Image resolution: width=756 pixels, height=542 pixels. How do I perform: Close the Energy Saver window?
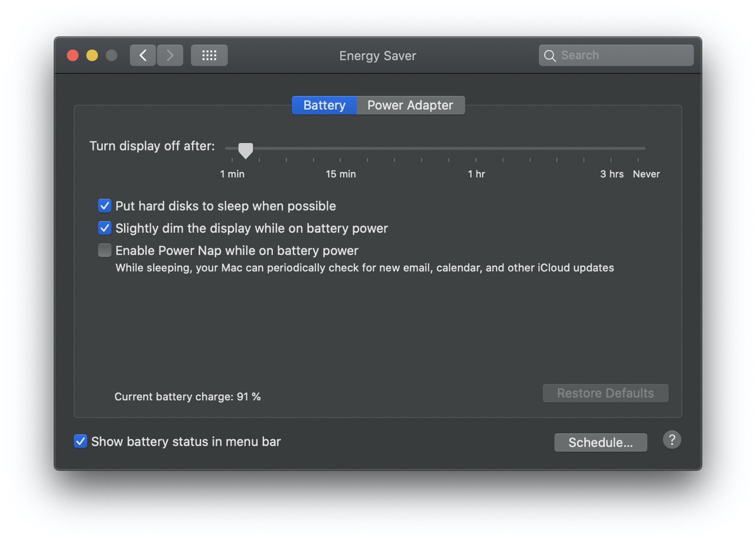(x=73, y=56)
